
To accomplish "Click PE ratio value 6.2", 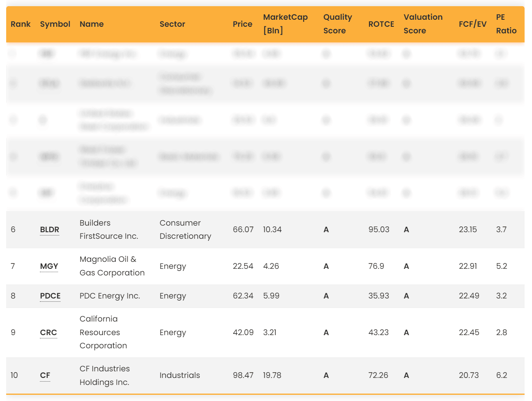I will coord(502,375).
